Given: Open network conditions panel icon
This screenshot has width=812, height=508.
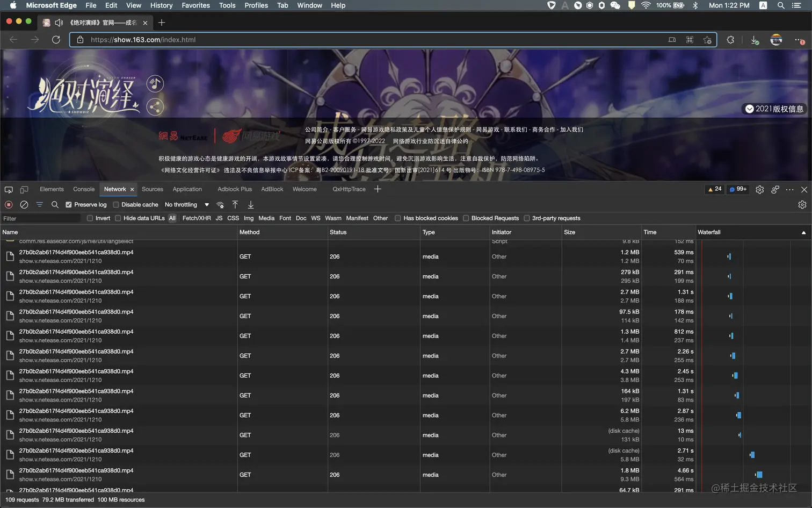Looking at the screenshot, I should [x=220, y=205].
